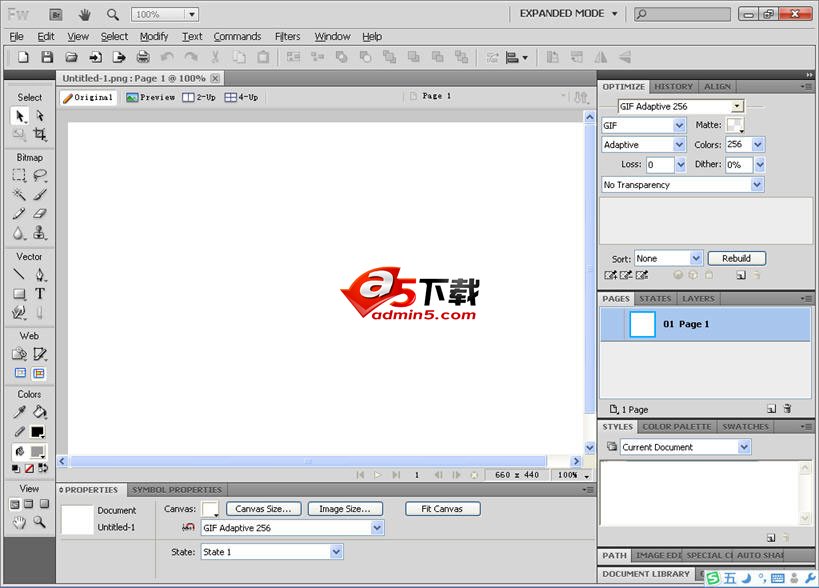Select the Text tool
Screen dimensions: 819x588
click(40, 293)
